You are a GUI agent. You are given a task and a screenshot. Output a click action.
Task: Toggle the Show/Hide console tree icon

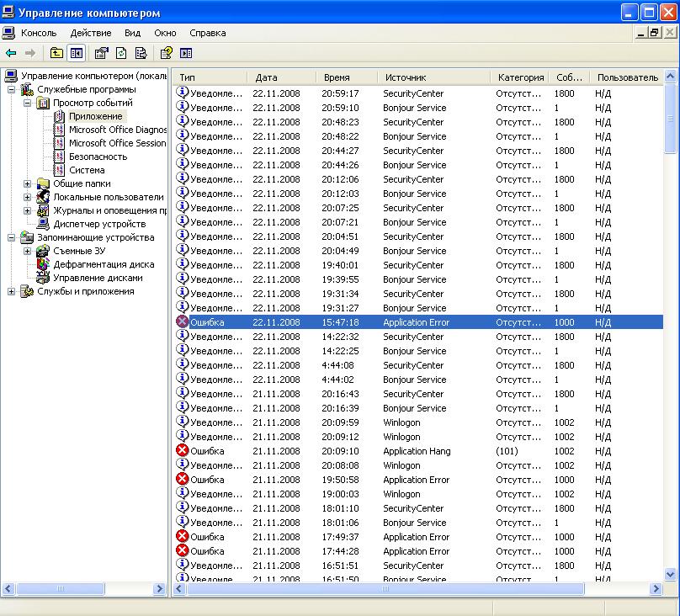77,53
